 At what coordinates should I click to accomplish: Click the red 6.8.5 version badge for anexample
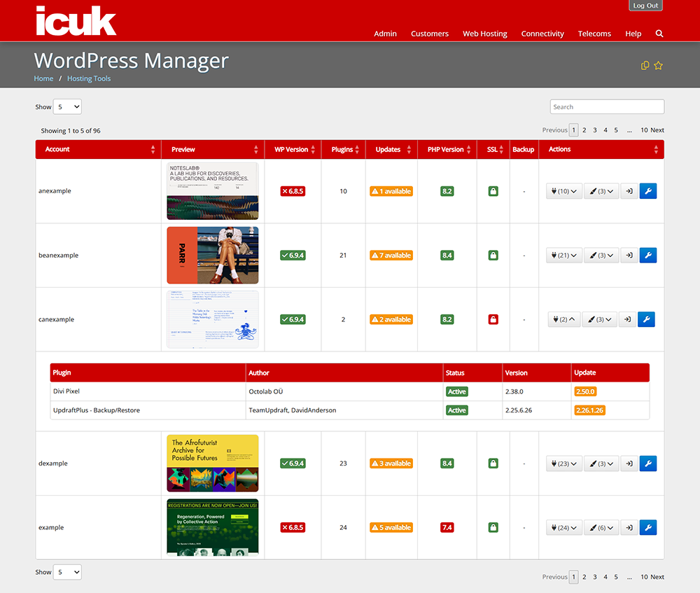[293, 191]
